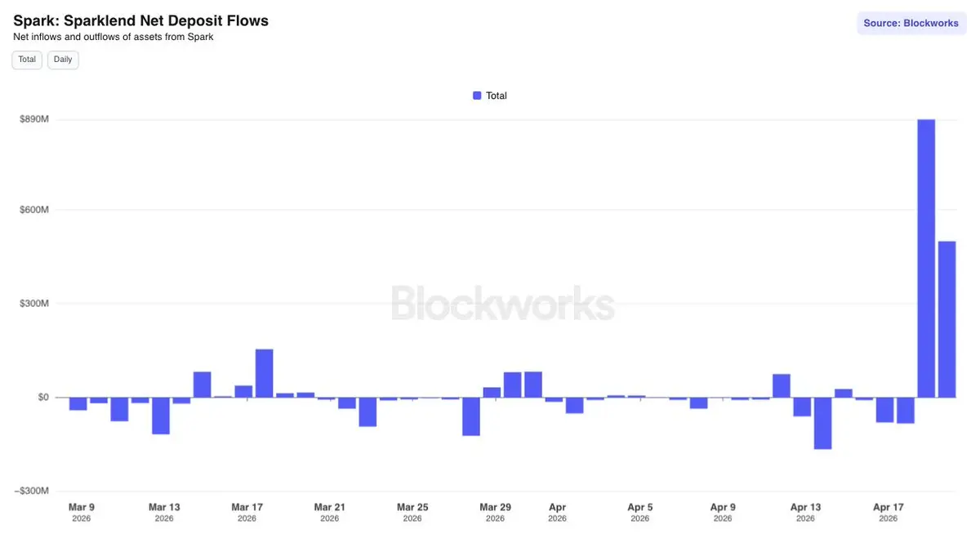980x538 pixels.
Task: Open the Source: Blockworks link
Action: click(x=911, y=23)
